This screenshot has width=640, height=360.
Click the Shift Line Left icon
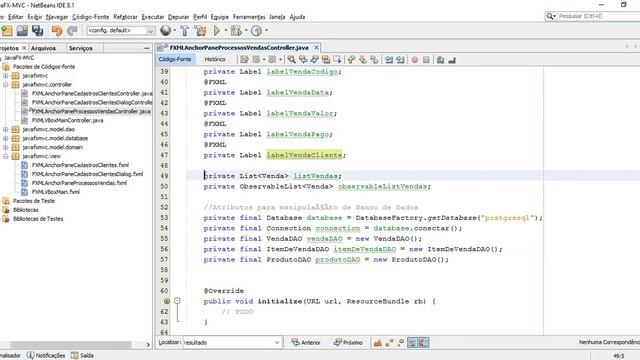pyautogui.click(x=389, y=60)
